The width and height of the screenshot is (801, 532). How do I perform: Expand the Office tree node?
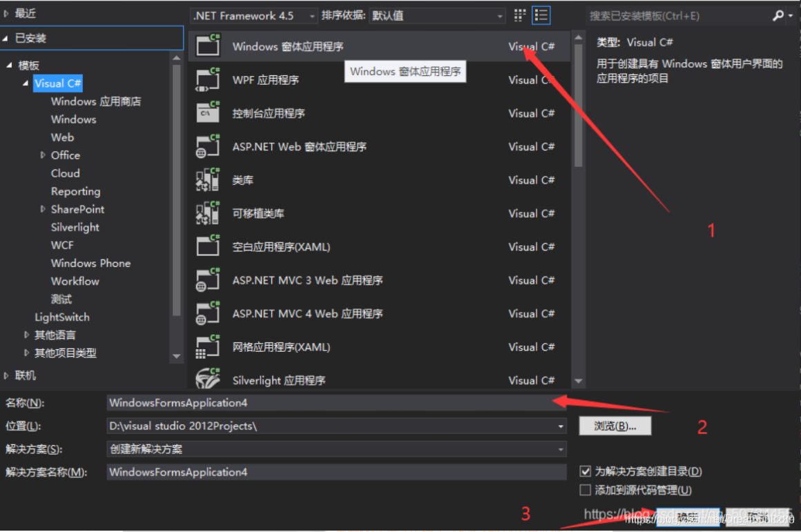(x=43, y=155)
